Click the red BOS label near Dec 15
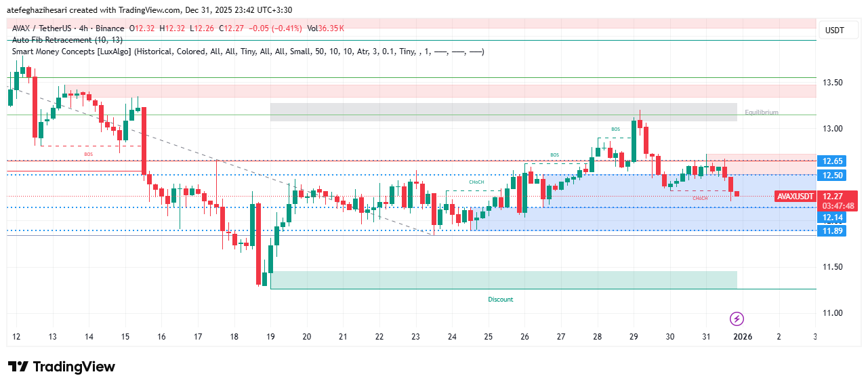The width and height of the screenshot is (868, 387). [x=89, y=155]
